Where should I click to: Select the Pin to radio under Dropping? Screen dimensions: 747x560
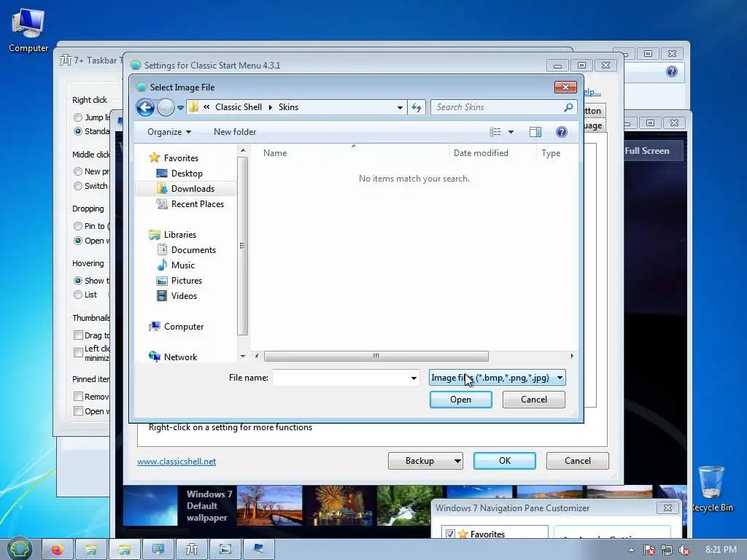[x=78, y=226]
